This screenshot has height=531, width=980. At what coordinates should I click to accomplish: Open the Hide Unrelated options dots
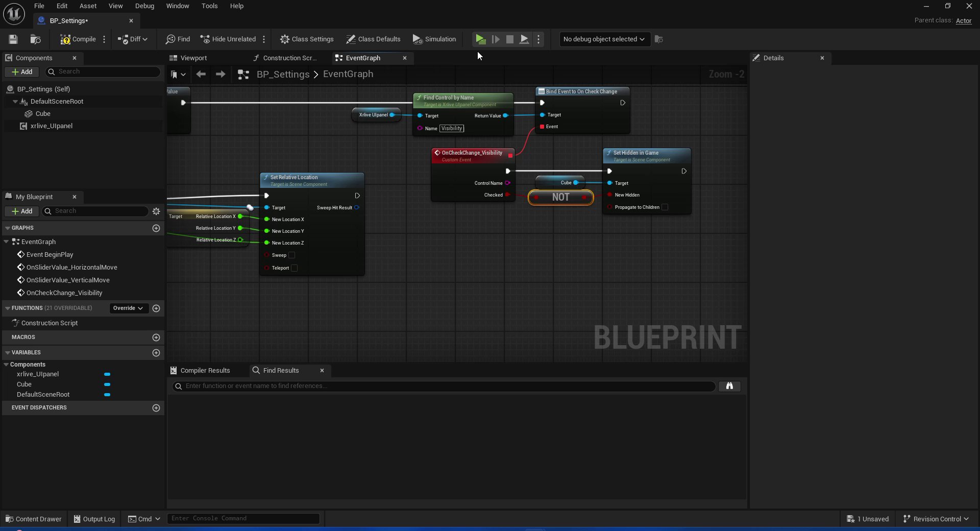pyautogui.click(x=264, y=39)
